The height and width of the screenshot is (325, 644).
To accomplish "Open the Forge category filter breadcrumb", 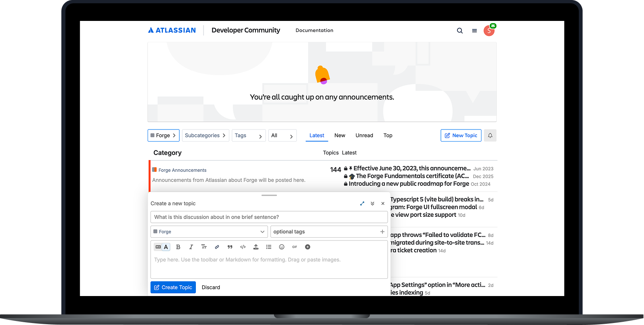I will 164,136.
